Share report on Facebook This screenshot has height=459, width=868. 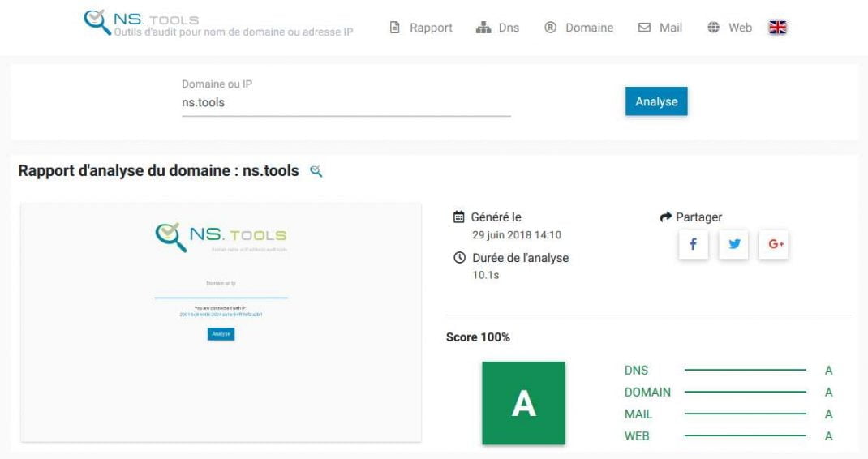click(693, 244)
